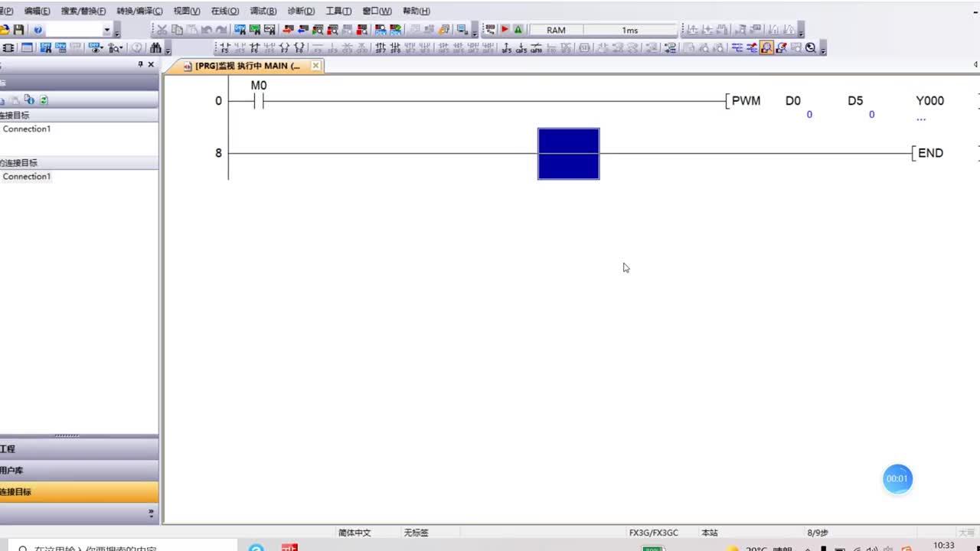Click the D5 operand
The width and height of the screenshot is (980, 551).
click(x=855, y=100)
